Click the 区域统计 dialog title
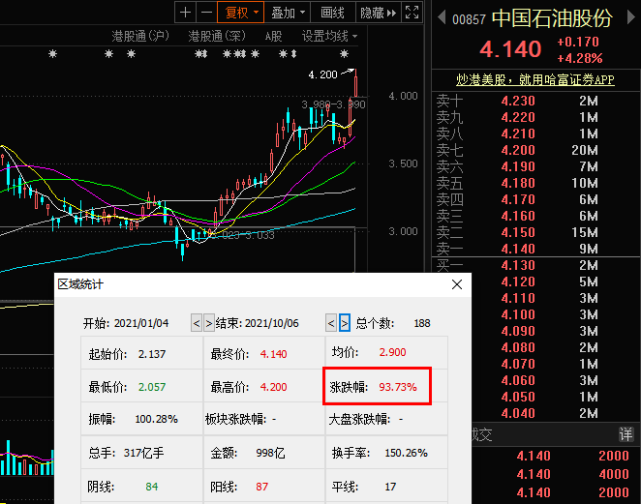Image resolution: width=641 pixels, height=504 pixels. click(x=80, y=284)
